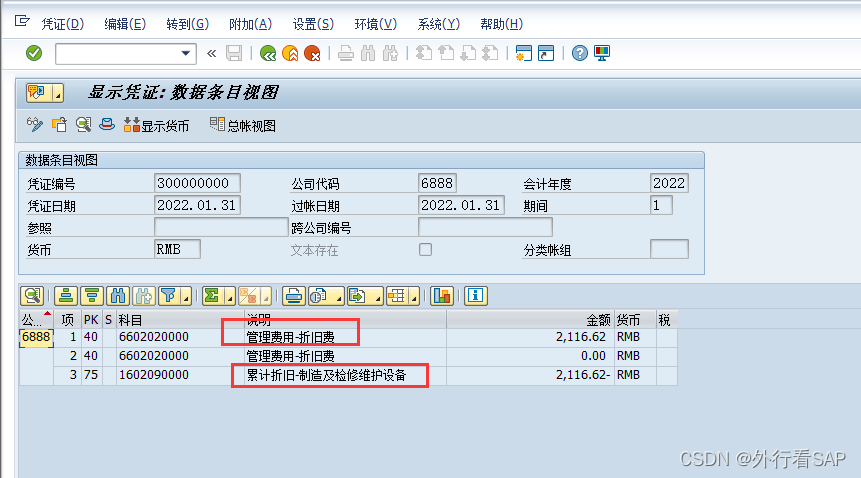Click the Save diskette icon
This screenshot has height=478, width=861.
coord(234,53)
